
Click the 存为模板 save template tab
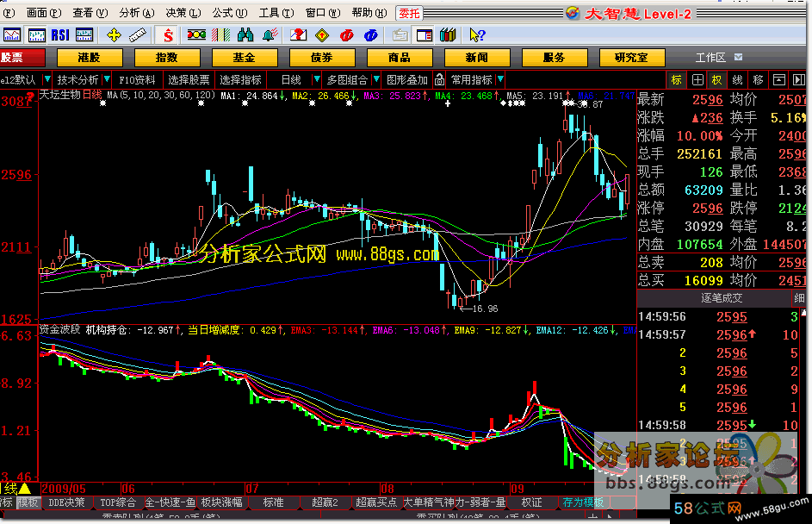pos(584,502)
